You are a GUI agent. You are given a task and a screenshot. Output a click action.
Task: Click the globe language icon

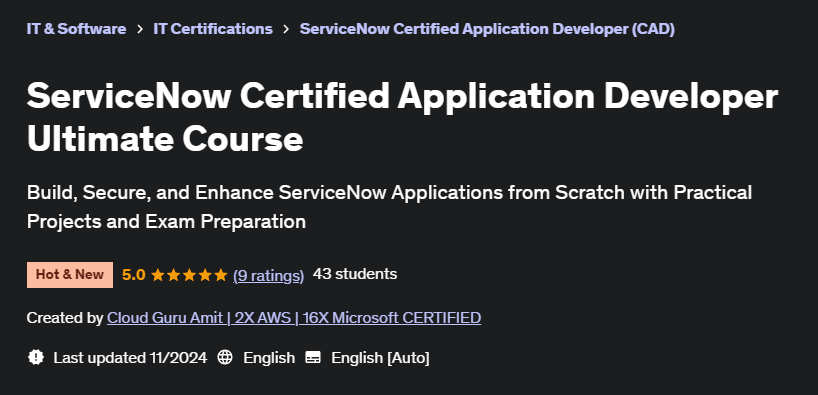[x=225, y=357]
